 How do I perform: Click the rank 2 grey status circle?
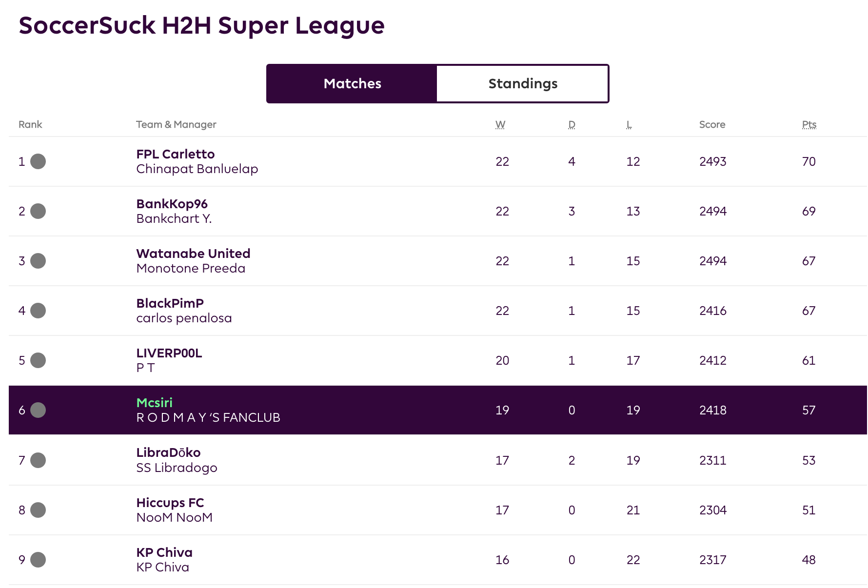(38, 211)
